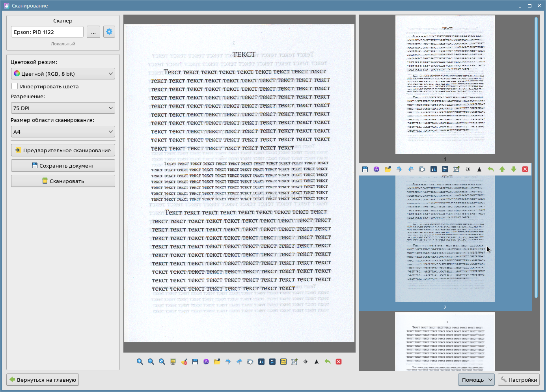Flip the preview image horizontally

[x=261, y=362]
